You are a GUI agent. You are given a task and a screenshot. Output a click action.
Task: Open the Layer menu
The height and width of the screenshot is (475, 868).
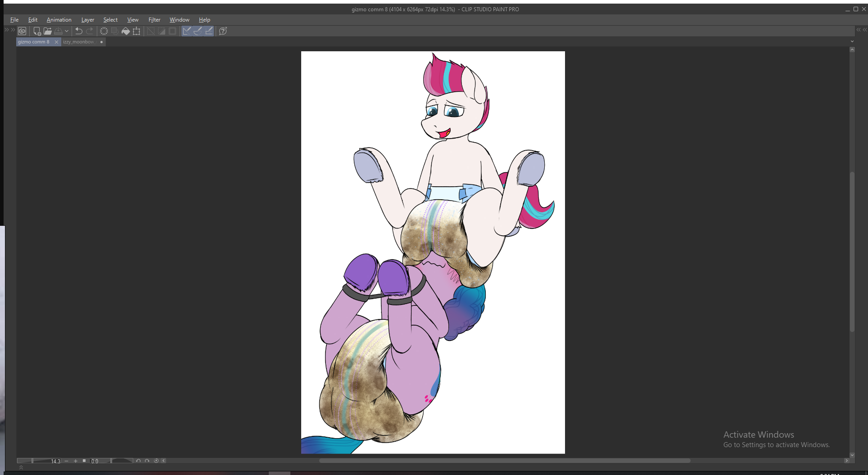pos(87,20)
